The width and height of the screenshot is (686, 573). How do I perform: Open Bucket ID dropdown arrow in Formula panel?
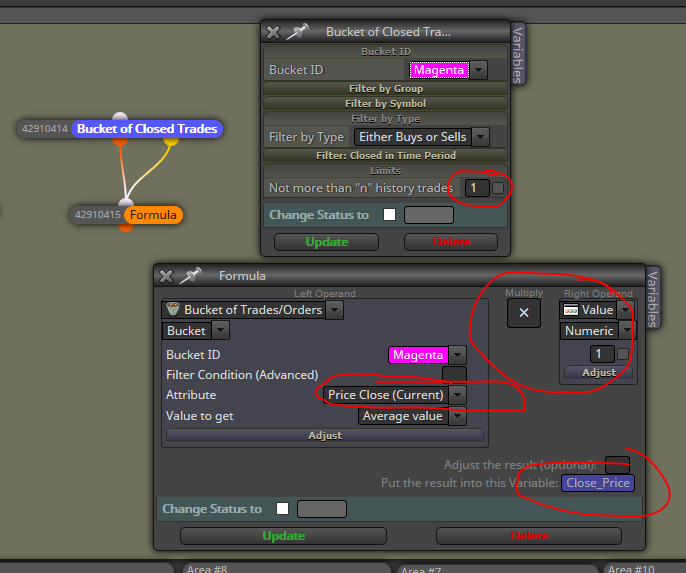pyautogui.click(x=458, y=355)
